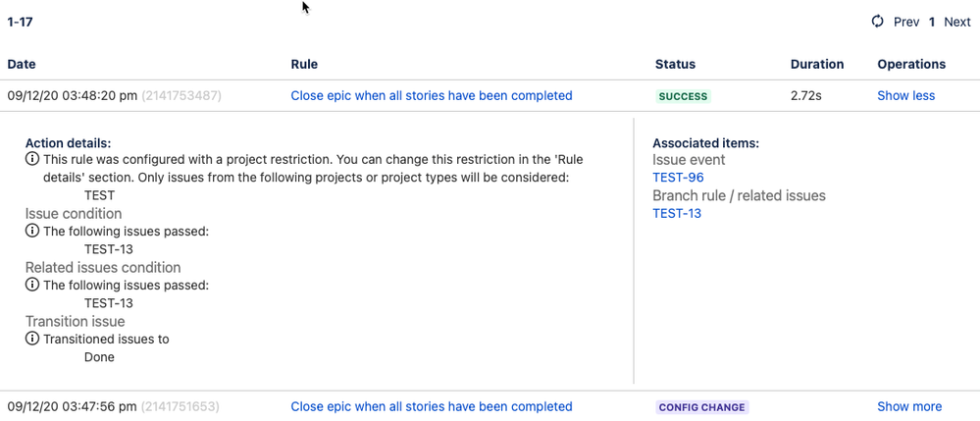This screenshot has height=421, width=980.
Task: Click info icon beside project restriction message
Action: [x=31, y=160]
